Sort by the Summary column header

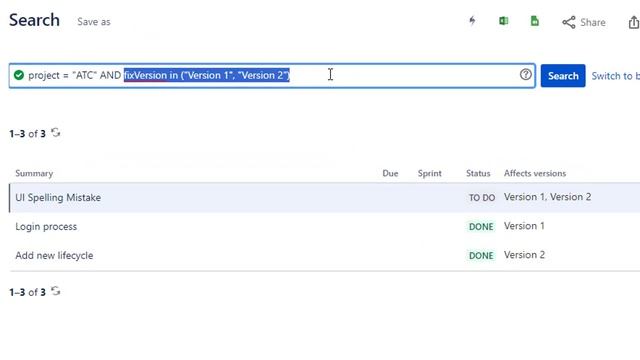click(x=34, y=173)
